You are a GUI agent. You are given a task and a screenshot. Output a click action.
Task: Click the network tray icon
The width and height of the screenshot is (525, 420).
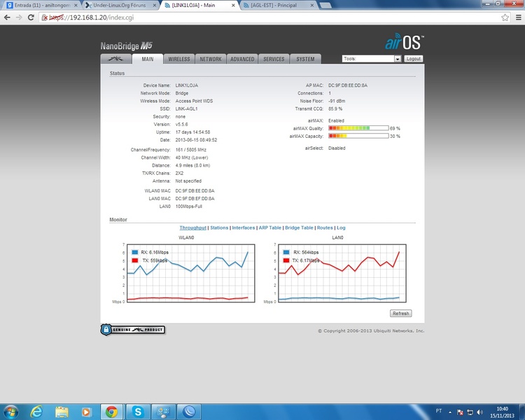coord(470,412)
